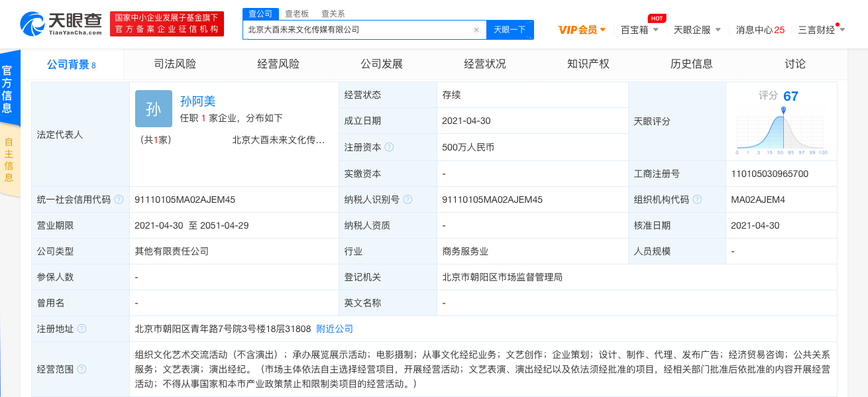
Task: Click the 统一社会信用代码 value 91110105MA02AJEM45
Action: [x=185, y=199]
